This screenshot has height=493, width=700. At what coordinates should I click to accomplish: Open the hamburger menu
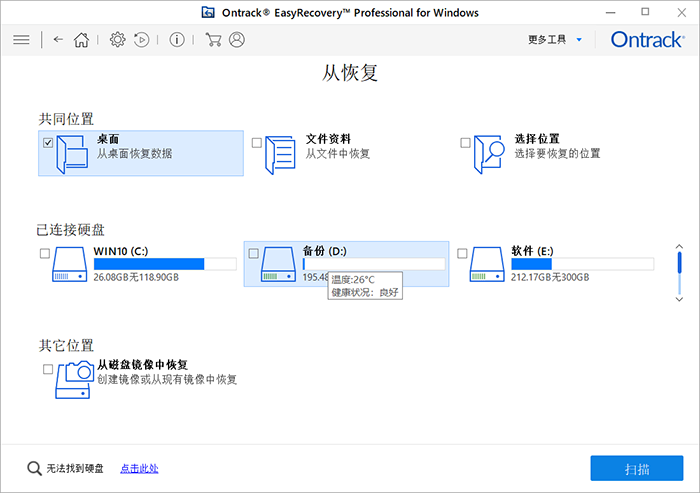[21, 40]
